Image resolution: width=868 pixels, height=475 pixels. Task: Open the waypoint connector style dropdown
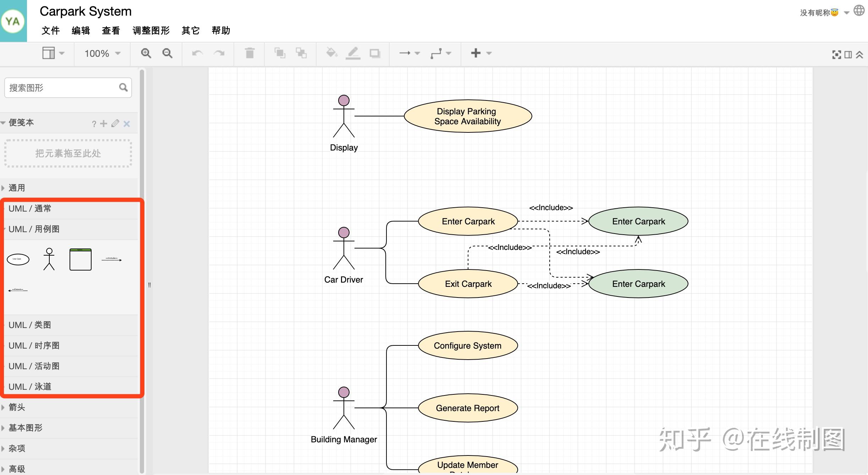(x=441, y=53)
